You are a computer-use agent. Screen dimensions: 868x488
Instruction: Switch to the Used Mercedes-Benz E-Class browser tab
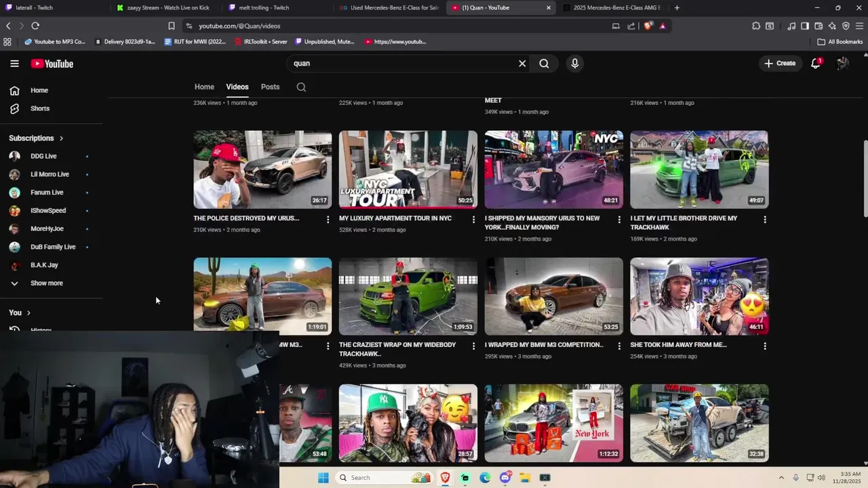click(x=389, y=7)
